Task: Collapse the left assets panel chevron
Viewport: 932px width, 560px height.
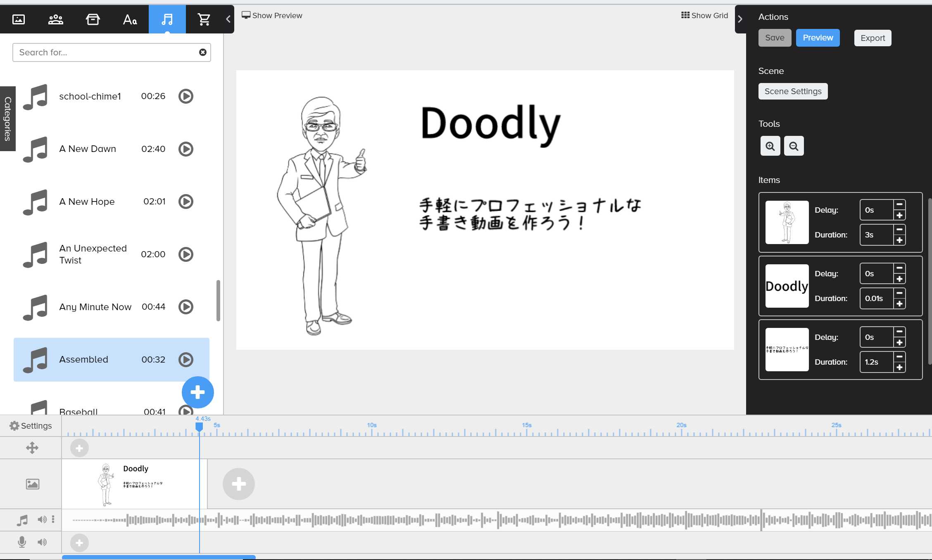Action: [x=228, y=19]
